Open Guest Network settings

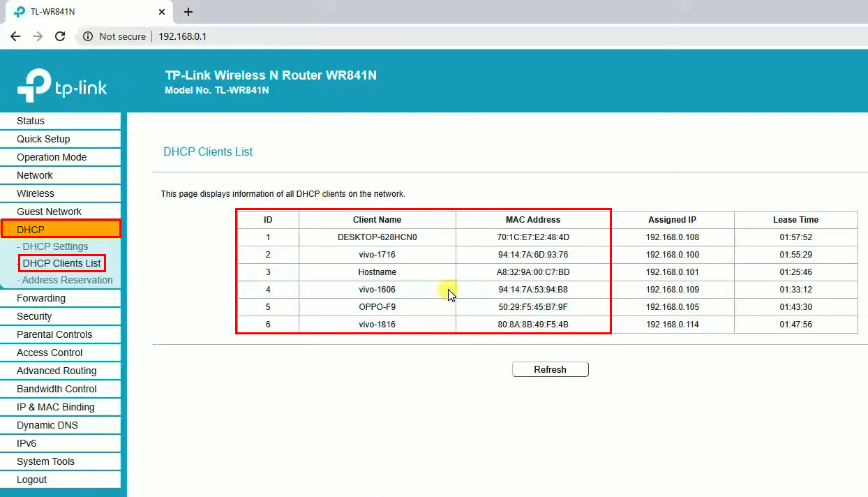(49, 211)
